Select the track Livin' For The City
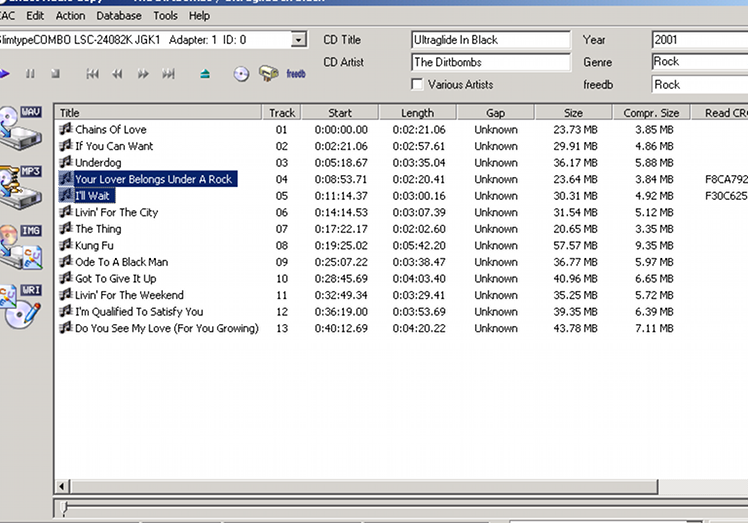The height and width of the screenshot is (523, 748). 116,212
